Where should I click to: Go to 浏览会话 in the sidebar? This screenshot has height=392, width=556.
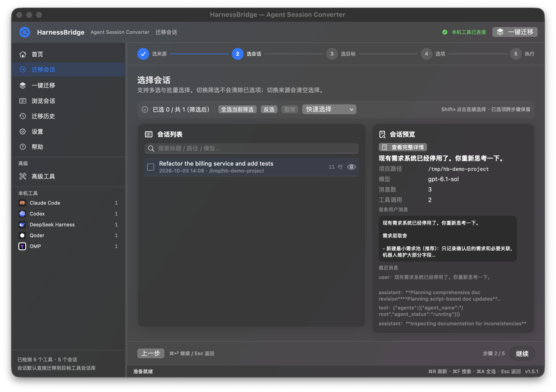68,101
